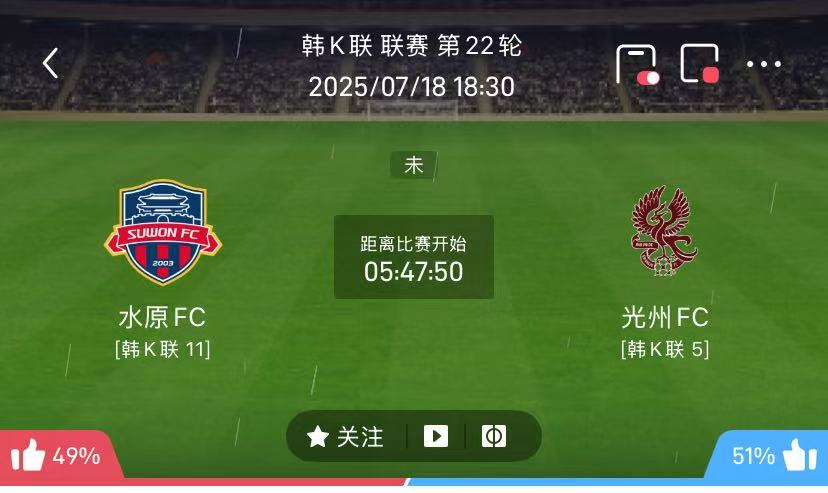This screenshot has height=493, width=828.
Task: Click the video play icon
Action: click(436, 437)
